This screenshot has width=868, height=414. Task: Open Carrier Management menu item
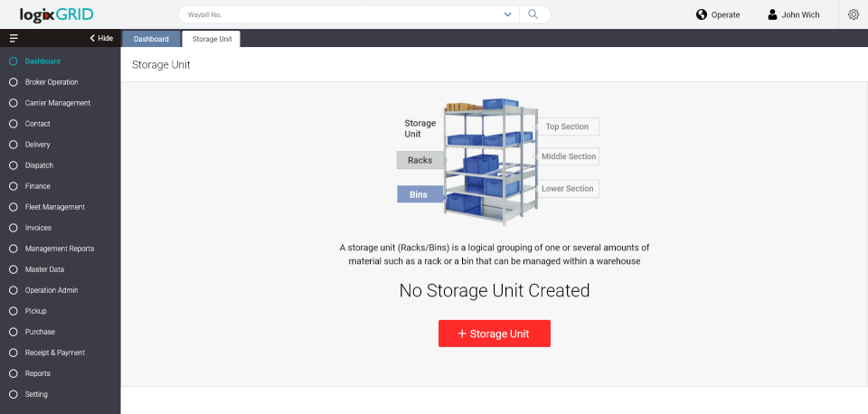(x=58, y=103)
